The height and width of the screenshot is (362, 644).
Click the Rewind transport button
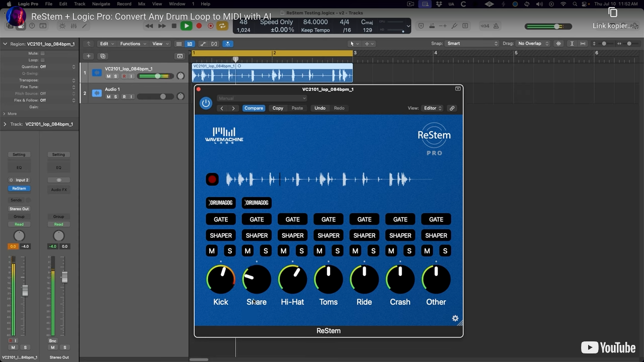click(x=149, y=26)
